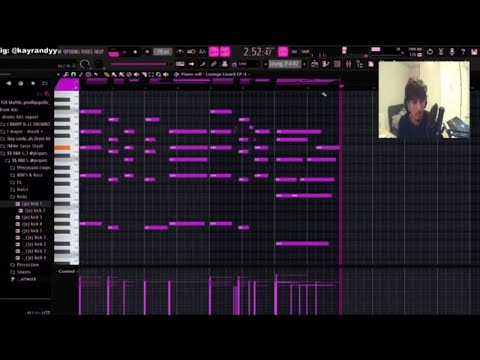The width and height of the screenshot is (480, 360).
Task: Click the pattern end marker on timeline
Action: (341, 86)
